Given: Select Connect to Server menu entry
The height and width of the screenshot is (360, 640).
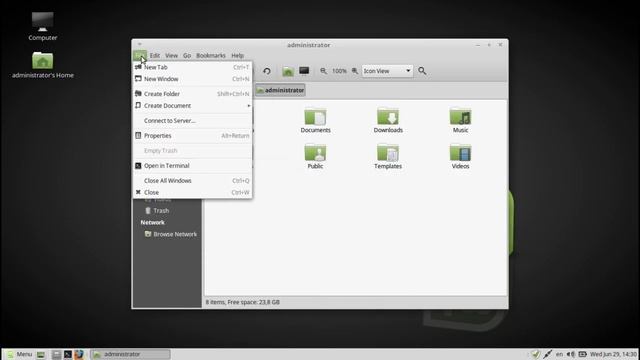Looking at the screenshot, I should click(192, 121).
